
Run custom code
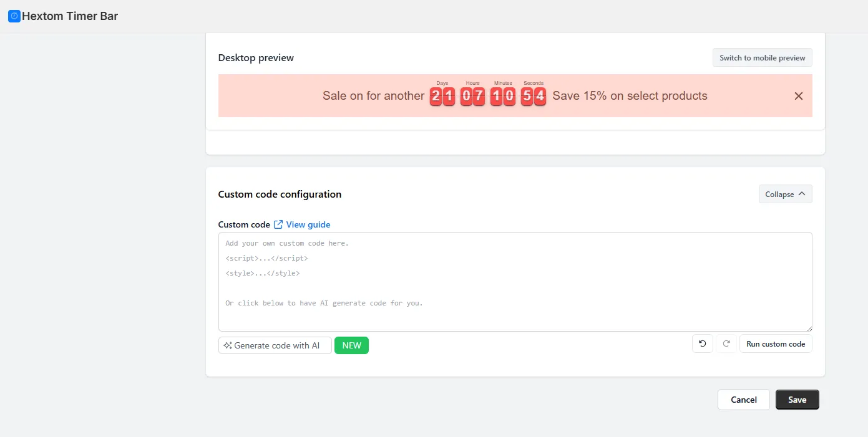coord(776,343)
